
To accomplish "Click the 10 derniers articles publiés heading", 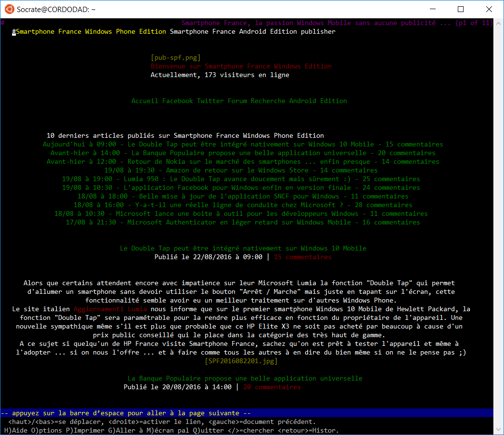I will point(185,136).
